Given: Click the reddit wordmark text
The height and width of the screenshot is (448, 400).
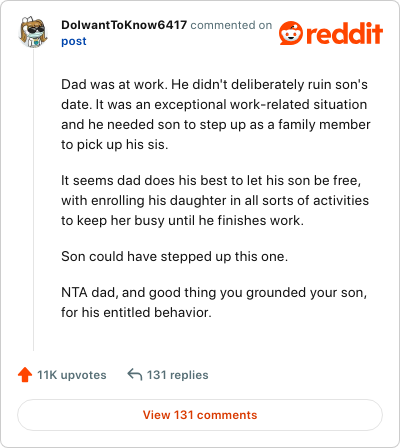Looking at the screenshot, I should pos(344,33).
